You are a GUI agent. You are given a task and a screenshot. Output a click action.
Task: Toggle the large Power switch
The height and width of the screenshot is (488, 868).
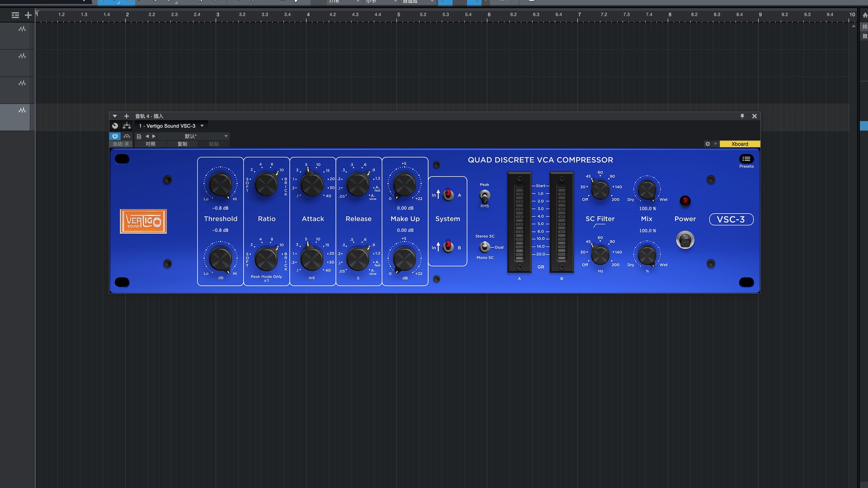click(685, 240)
